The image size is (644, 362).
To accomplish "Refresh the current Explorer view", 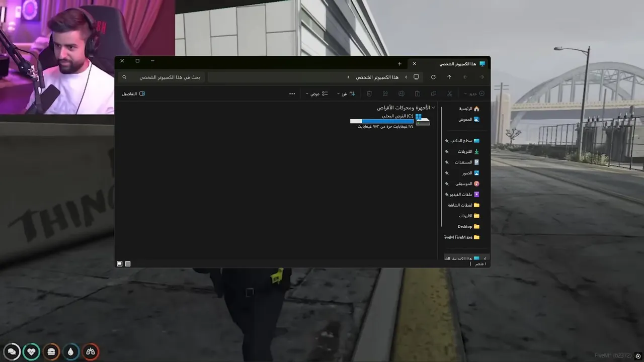I will (433, 77).
